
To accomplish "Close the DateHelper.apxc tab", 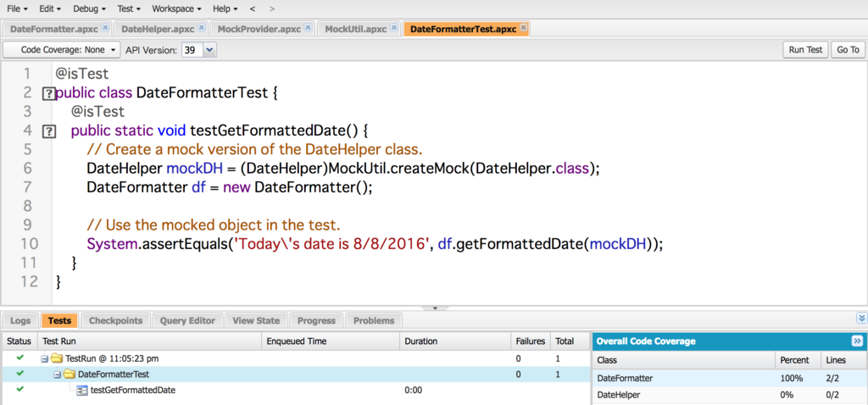I will click(x=202, y=27).
